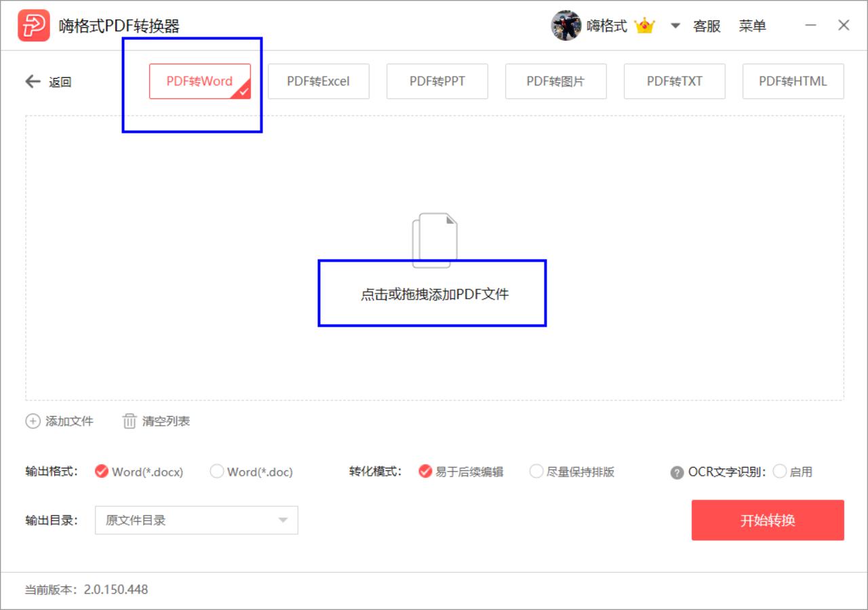This screenshot has width=868, height=610.
Task: Select the PDF转Word tab
Action: tap(200, 81)
